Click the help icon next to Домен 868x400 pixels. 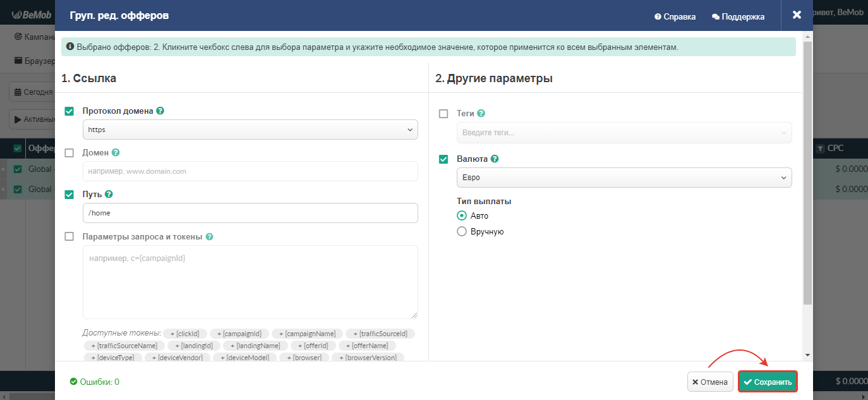[116, 153]
